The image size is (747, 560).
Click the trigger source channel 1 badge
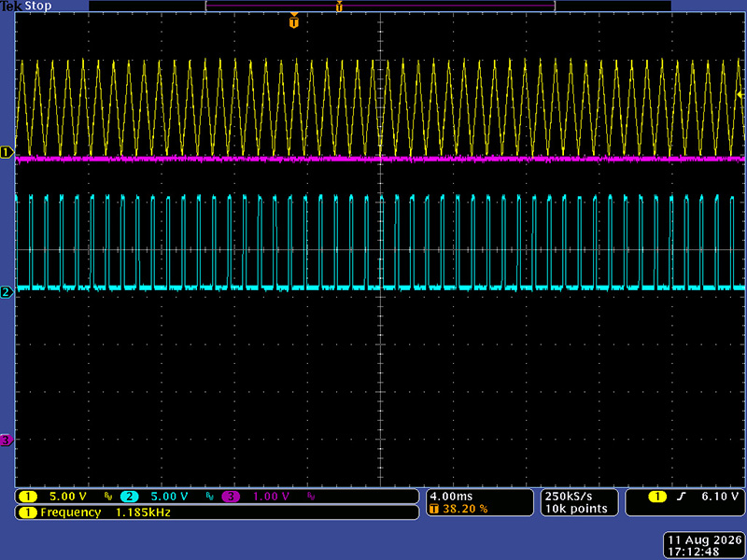pyautogui.click(x=657, y=497)
